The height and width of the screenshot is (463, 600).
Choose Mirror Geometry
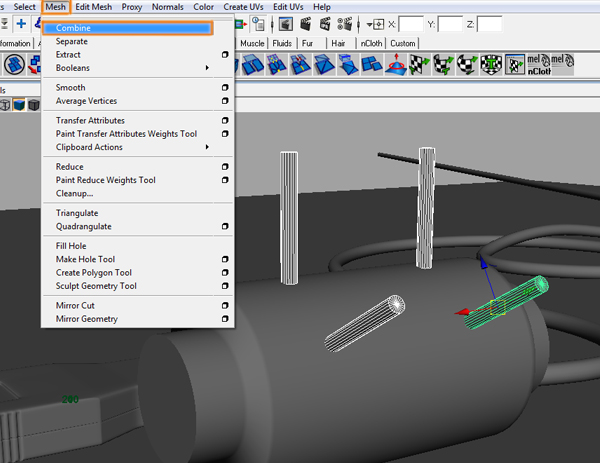87,319
